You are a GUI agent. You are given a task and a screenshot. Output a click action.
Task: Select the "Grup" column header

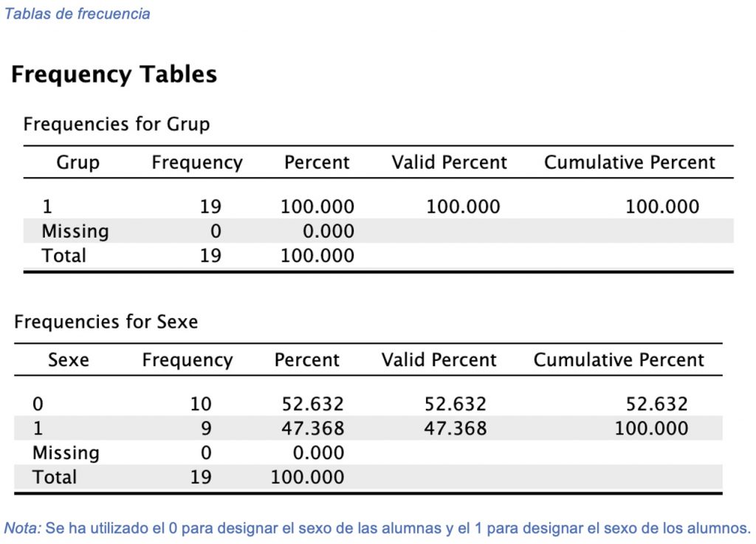point(78,163)
